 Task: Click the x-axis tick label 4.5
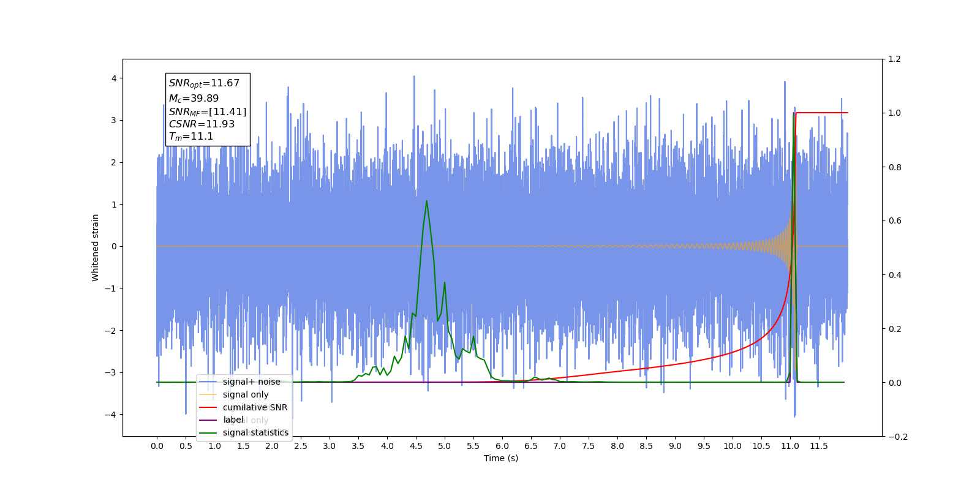416,446
